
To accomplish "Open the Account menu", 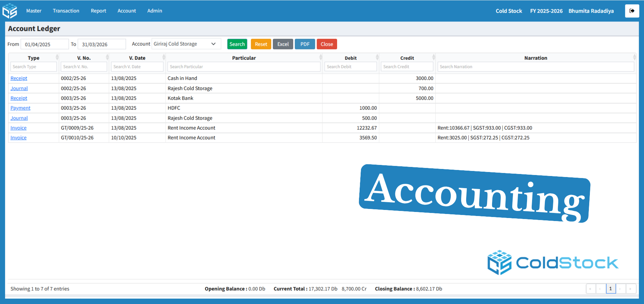I will pos(127,11).
